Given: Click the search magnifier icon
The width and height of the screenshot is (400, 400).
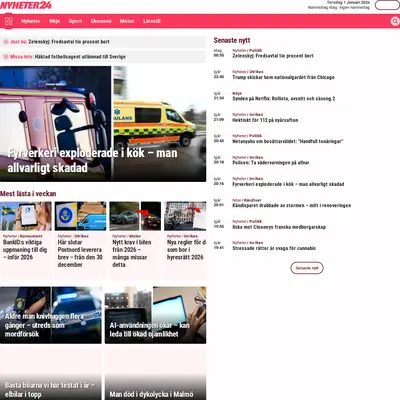Looking at the screenshot, I should coord(395,22).
